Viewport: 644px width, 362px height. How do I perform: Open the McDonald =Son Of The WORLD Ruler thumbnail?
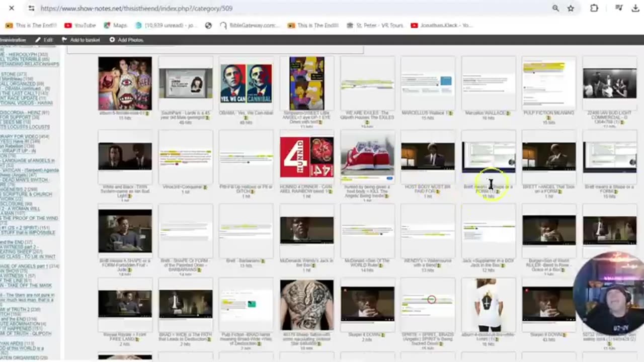(367, 231)
